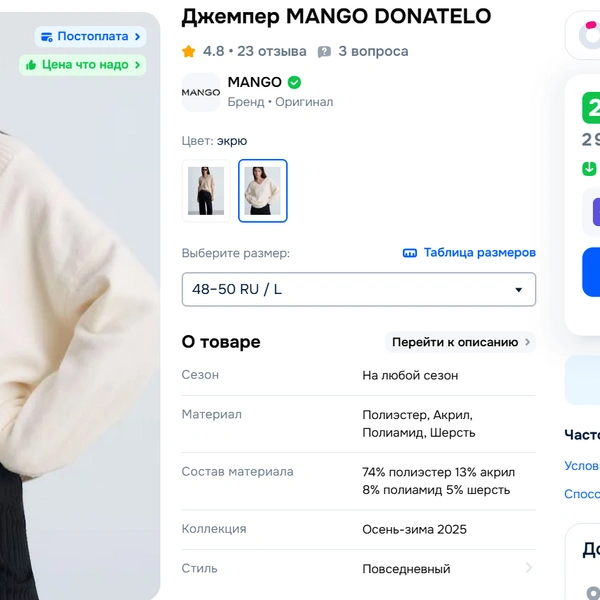Click the questions speech bubble icon
This screenshot has height=600, width=600.
324,51
